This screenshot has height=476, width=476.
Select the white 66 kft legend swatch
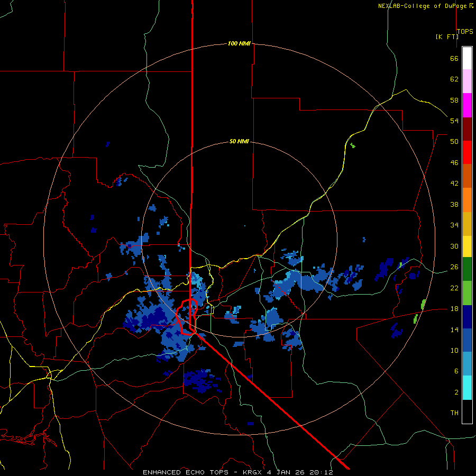[467, 58]
